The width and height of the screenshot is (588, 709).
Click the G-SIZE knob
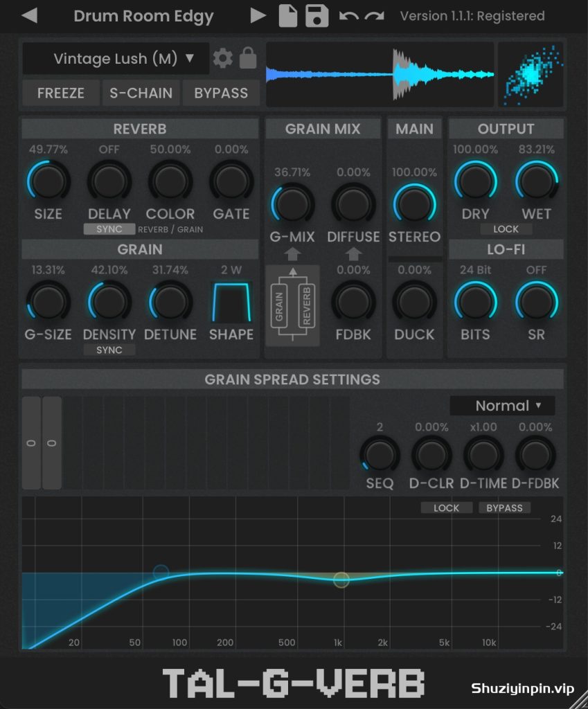coord(48,302)
